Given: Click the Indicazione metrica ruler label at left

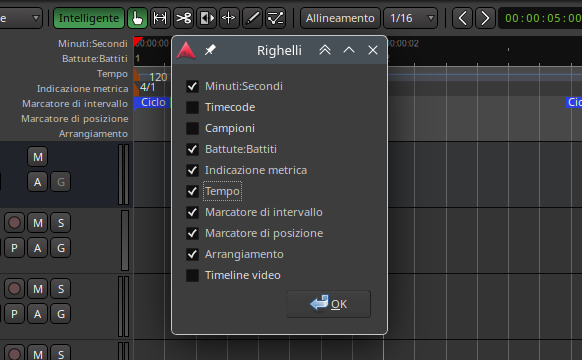Looking at the screenshot, I should (82, 89).
